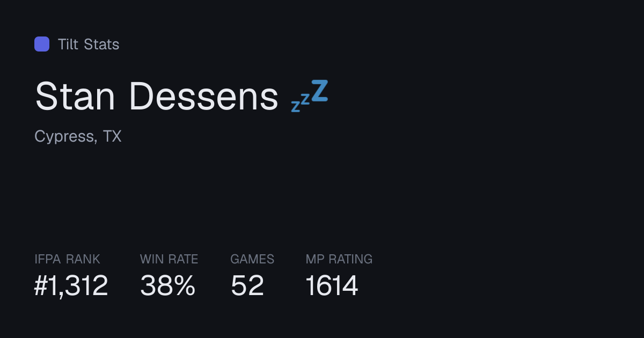Viewport: 644px width, 338px height.
Task: Click the blue sleeping zzz emoji
Action: pyautogui.click(x=310, y=95)
